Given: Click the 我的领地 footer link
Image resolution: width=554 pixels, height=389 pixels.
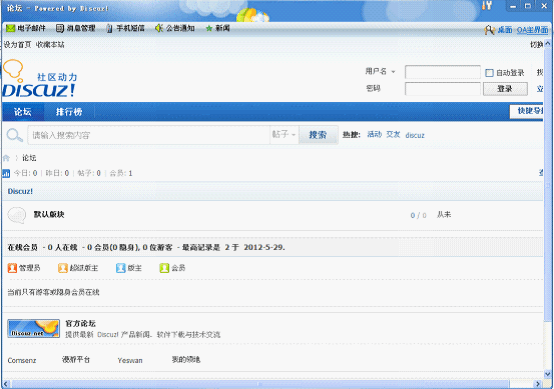Looking at the screenshot, I should coord(186,360).
